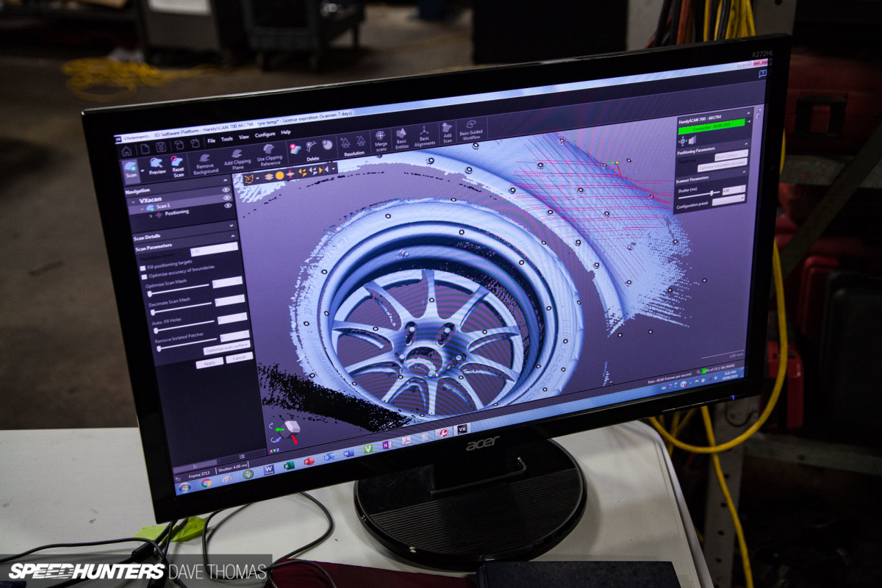Screen dimensions: 882x588
Task: Click Use Clipping Reference tool
Action: 268,154
